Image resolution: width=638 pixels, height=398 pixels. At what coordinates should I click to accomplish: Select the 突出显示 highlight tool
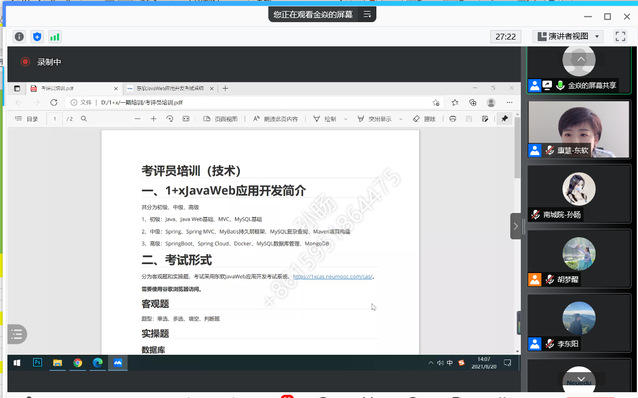tap(374, 119)
